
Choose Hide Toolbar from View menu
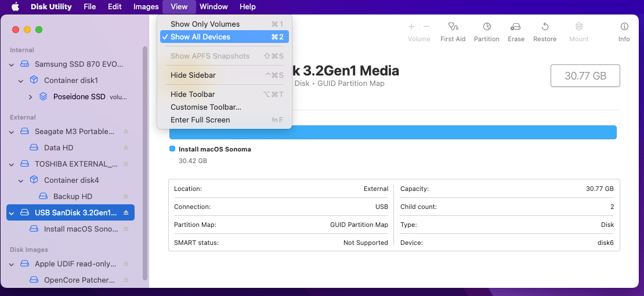pyautogui.click(x=193, y=95)
